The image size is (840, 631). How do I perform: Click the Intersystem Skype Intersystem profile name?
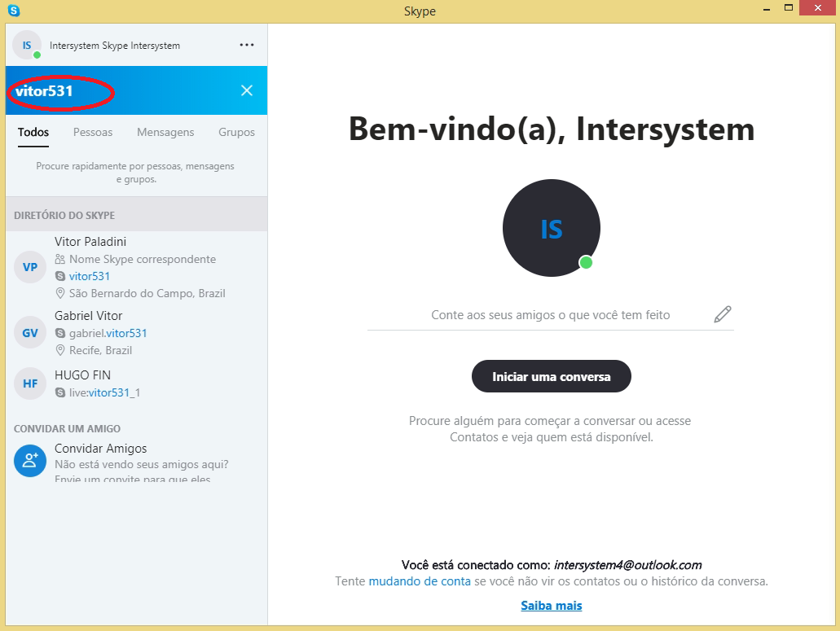click(115, 46)
